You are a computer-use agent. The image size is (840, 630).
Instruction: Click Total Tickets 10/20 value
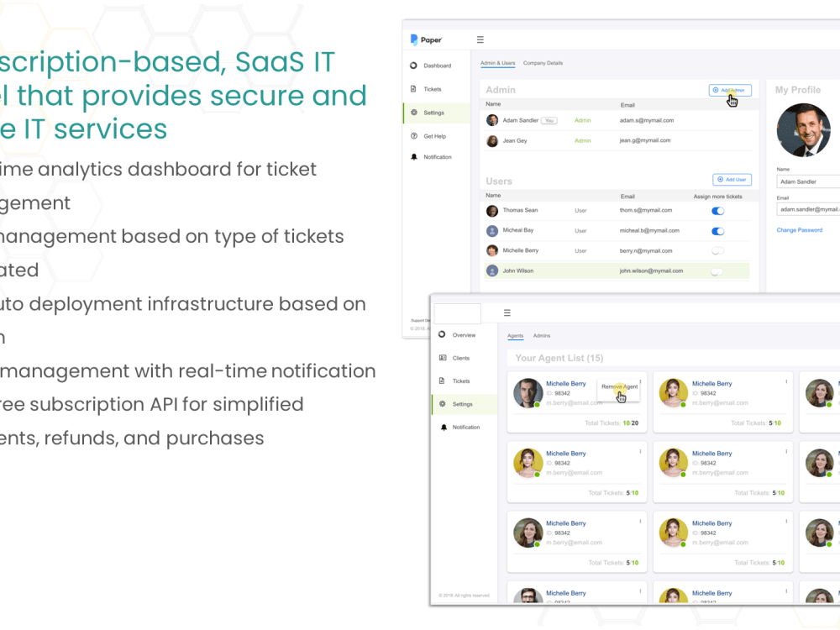(631, 423)
